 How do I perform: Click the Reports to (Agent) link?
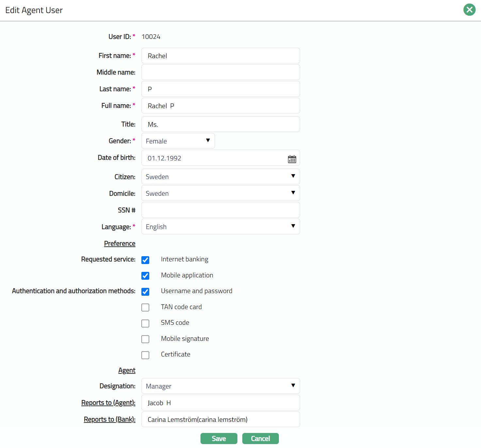point(108,403)
